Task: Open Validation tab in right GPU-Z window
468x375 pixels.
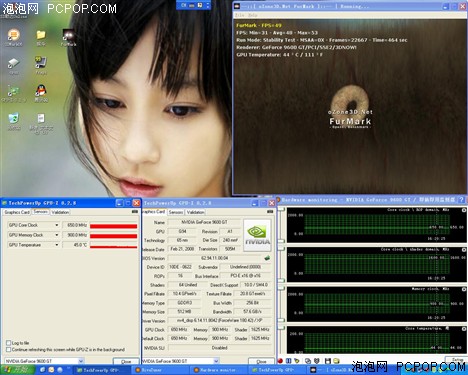Action: [195, 212]
